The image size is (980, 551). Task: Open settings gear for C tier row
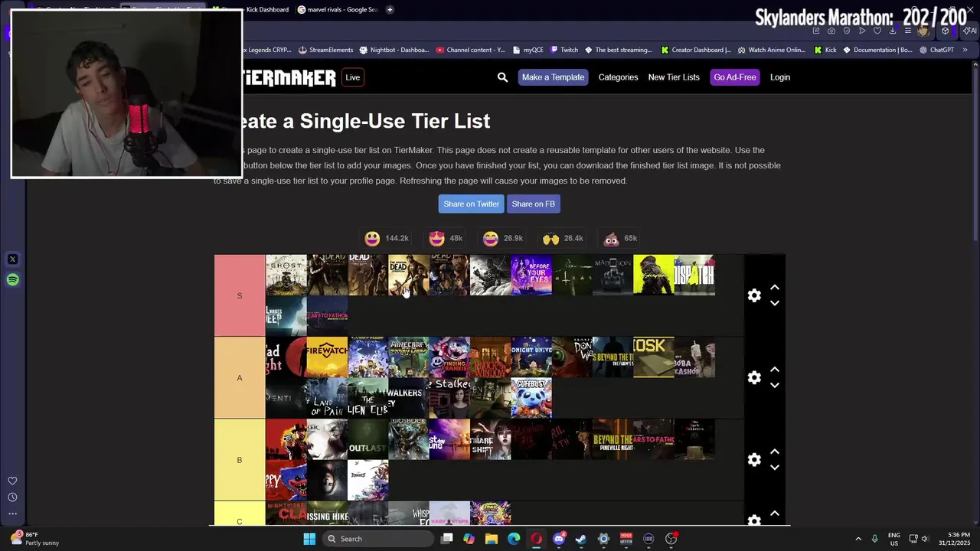754,520
